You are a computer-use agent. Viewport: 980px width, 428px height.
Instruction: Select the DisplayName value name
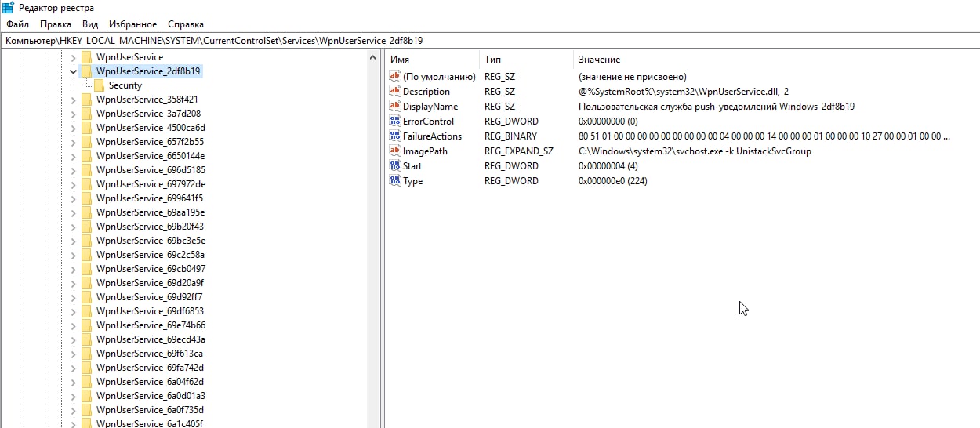tap(430, 107)
